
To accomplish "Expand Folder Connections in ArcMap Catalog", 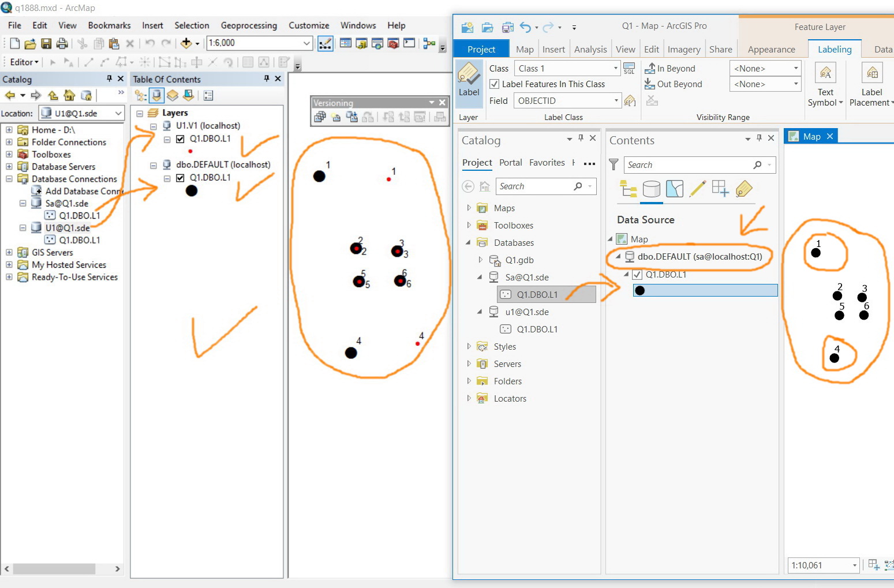I will 9,142.
